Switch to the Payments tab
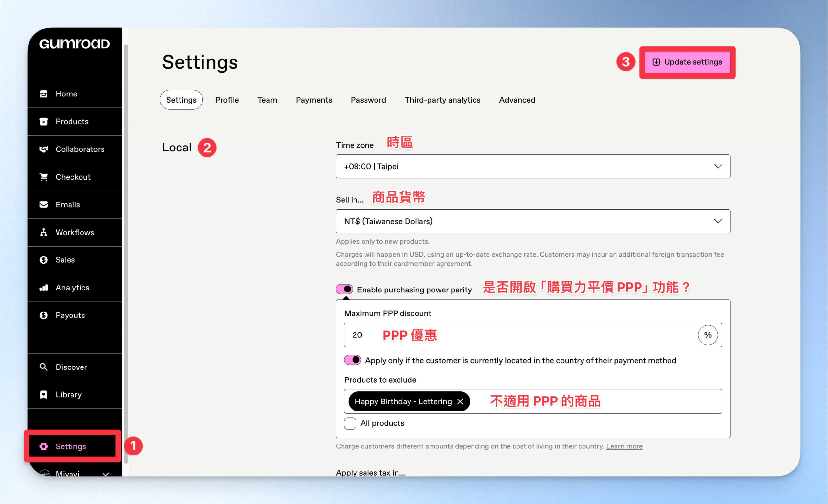Viewport: 828px width, 504px height. pos(313,100)
